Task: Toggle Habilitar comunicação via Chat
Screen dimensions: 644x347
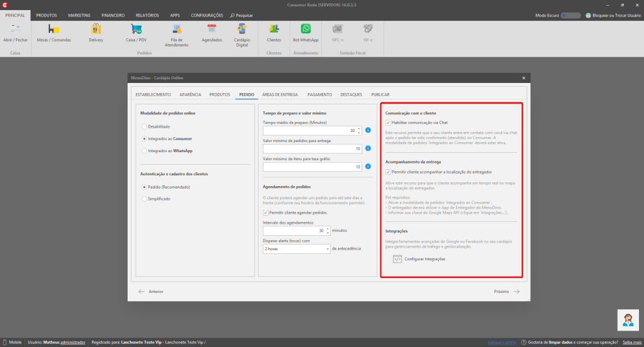Action: point(388,123)
